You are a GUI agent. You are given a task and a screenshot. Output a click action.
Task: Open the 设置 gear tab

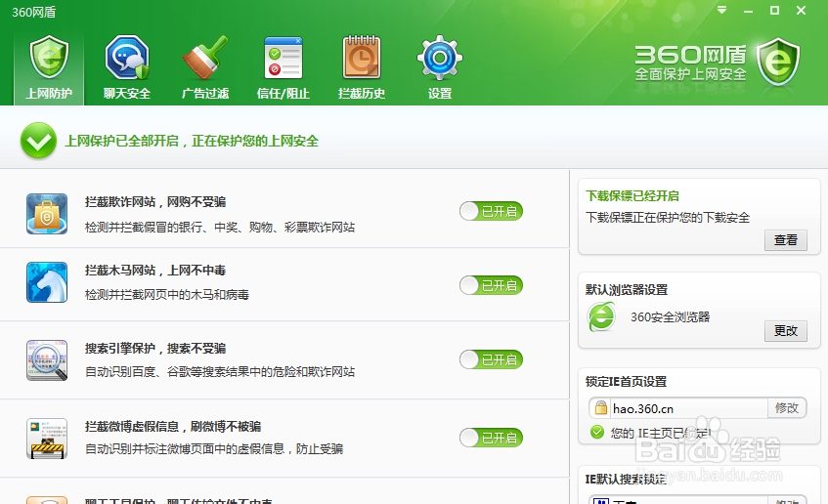point(439,68)
